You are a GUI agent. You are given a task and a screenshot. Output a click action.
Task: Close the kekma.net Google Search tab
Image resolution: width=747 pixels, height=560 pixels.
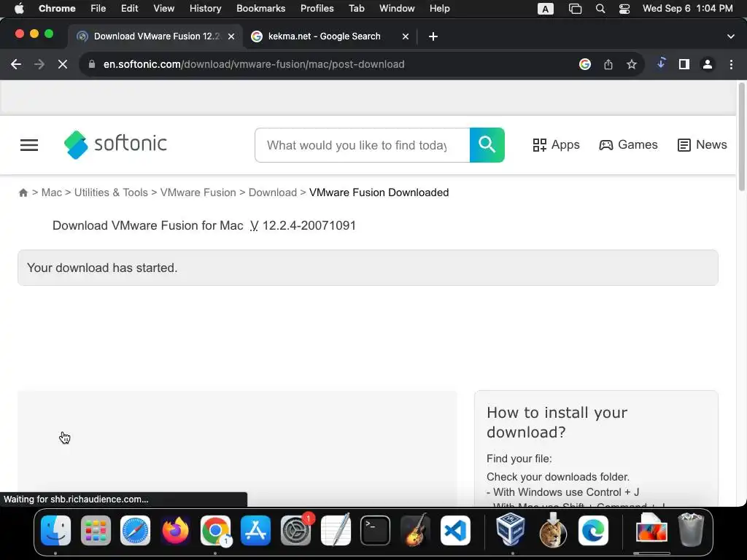406,36
